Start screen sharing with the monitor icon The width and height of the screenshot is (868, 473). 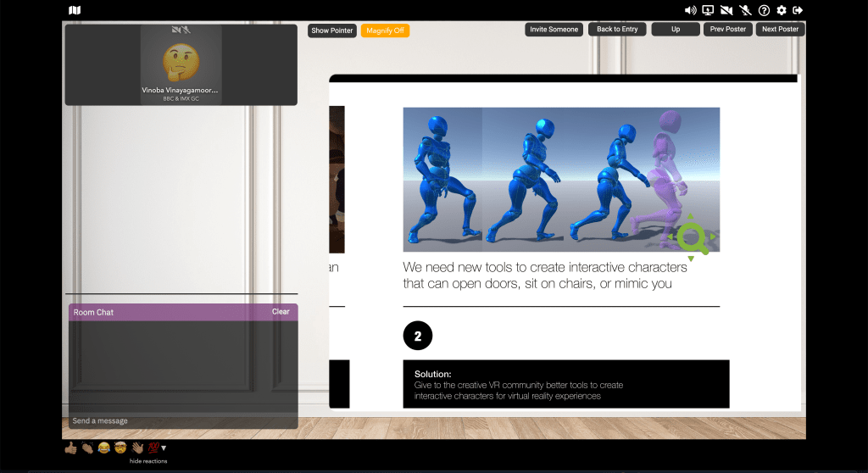[709, 10]
